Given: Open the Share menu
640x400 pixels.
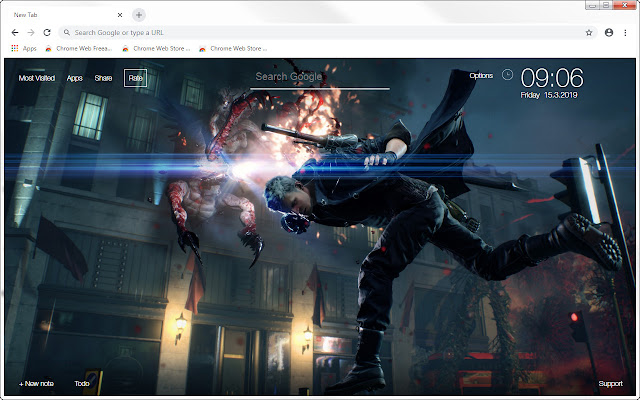Looking at the screenshot, I should 103,78.
